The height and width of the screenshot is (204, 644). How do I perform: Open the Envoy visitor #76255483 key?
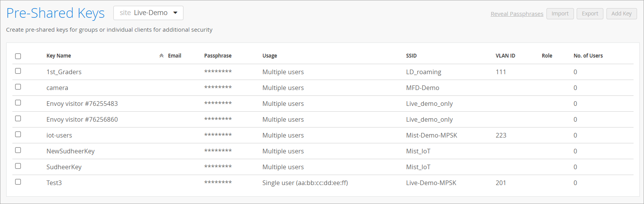(82, 104)
